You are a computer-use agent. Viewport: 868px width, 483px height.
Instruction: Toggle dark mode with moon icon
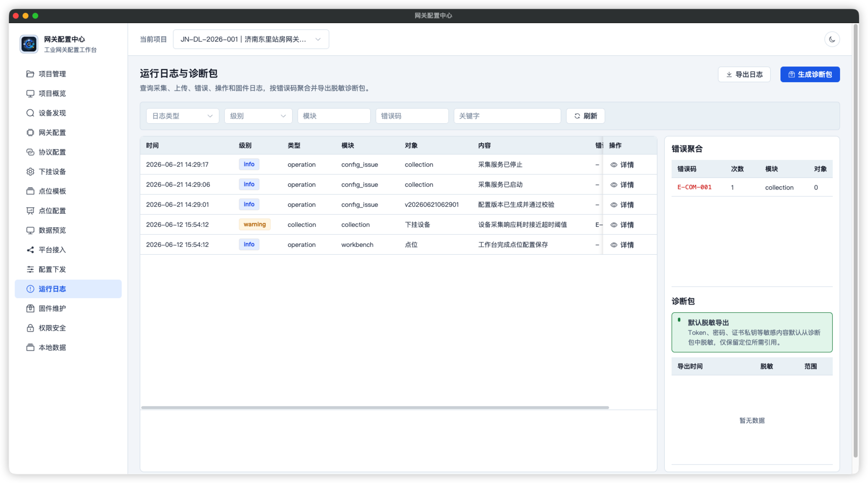(x=832, y=39)
